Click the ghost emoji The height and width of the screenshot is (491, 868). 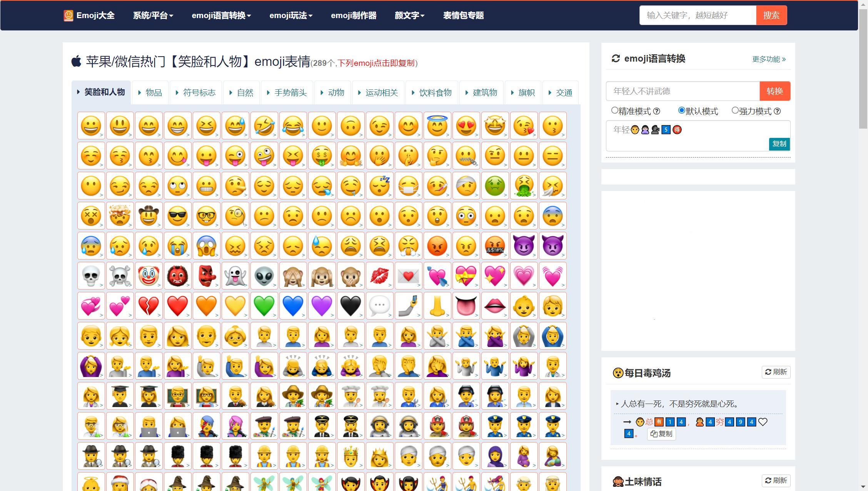click(235, 276)
